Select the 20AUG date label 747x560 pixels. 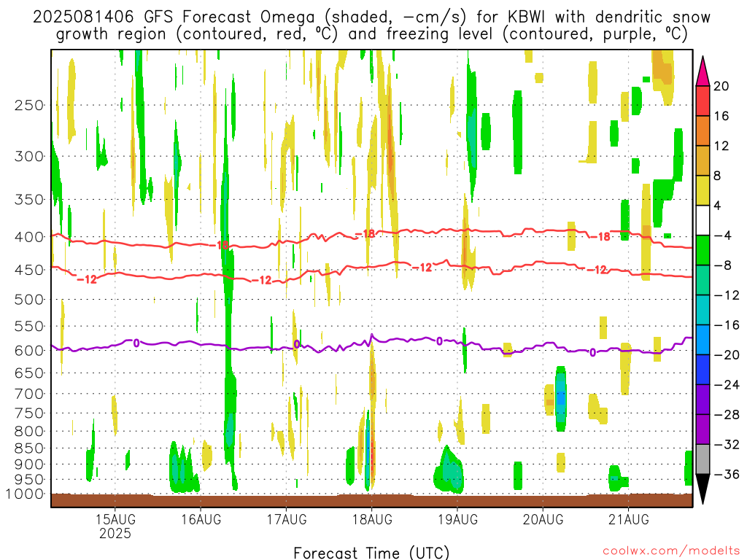pyautogui.click(x=543, y=519)
